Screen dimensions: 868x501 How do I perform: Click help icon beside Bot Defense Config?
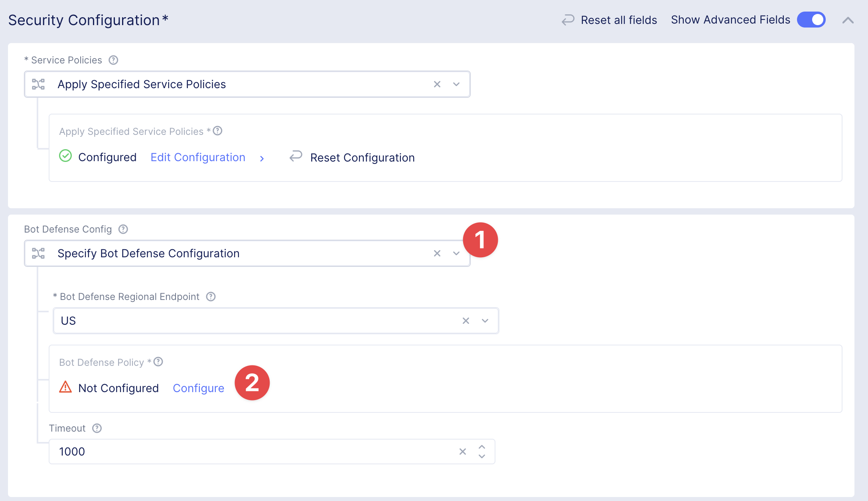[x=123, y=229]
